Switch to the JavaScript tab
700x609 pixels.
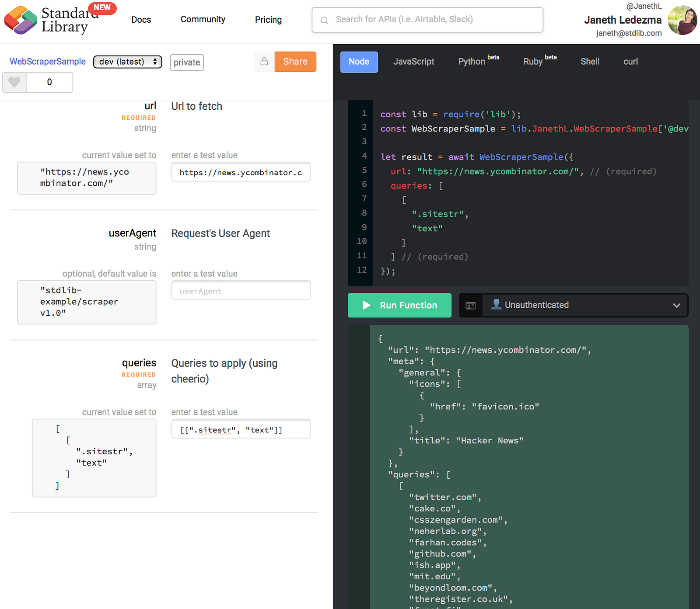[x=413, y=62]
